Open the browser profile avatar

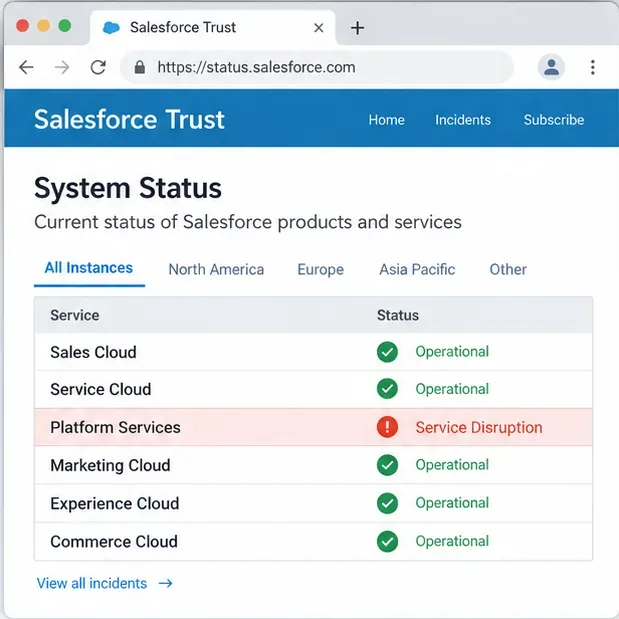click(x=551, y=67)
